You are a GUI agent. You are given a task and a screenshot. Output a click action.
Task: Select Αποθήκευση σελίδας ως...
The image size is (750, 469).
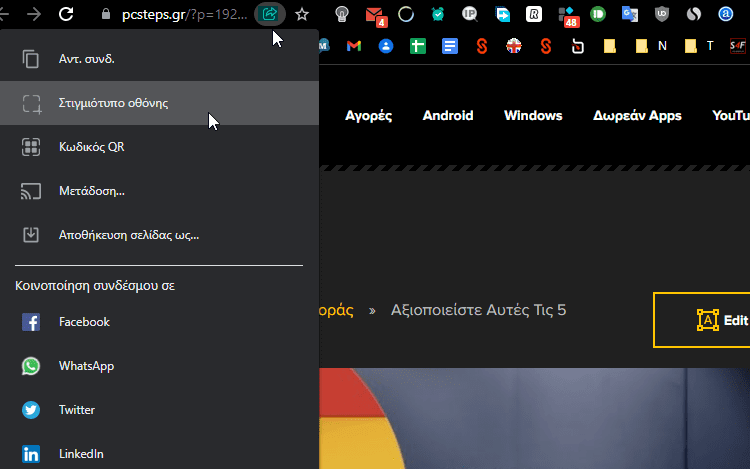pos(159,235)
